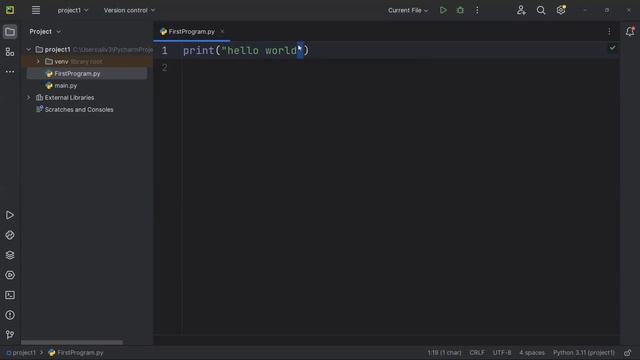This screenshot has height=360, width=640.
Task: Click line number 1 in gutter
Action: click(164, 51)
